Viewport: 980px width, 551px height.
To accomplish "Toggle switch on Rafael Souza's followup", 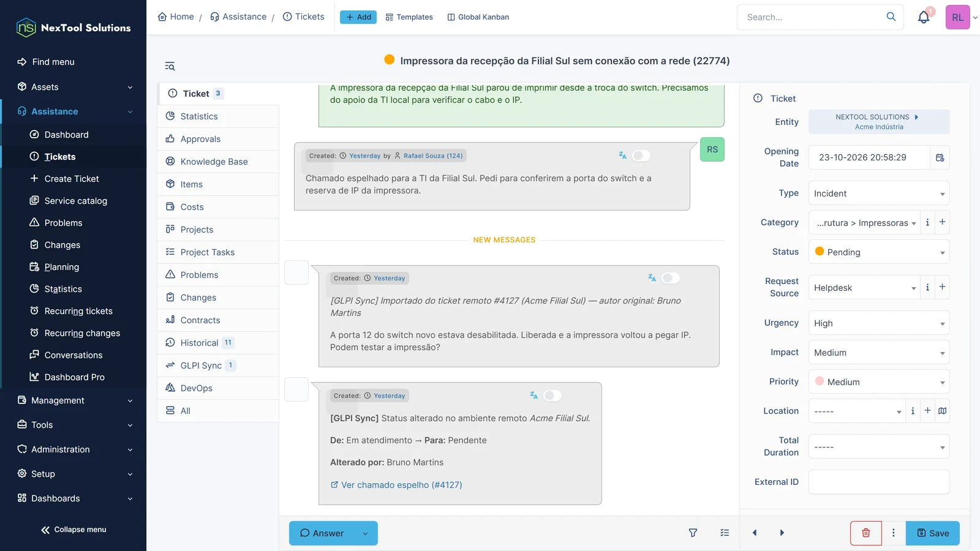I will click(x=641, y=156).
